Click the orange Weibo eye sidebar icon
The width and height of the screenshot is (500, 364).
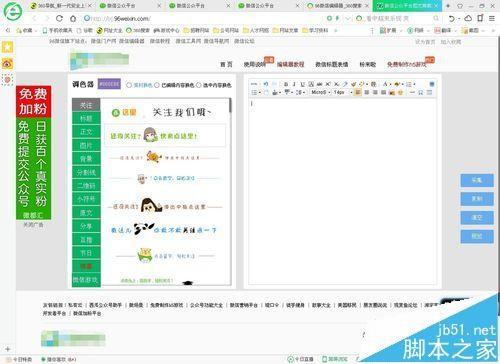point(7,64)
